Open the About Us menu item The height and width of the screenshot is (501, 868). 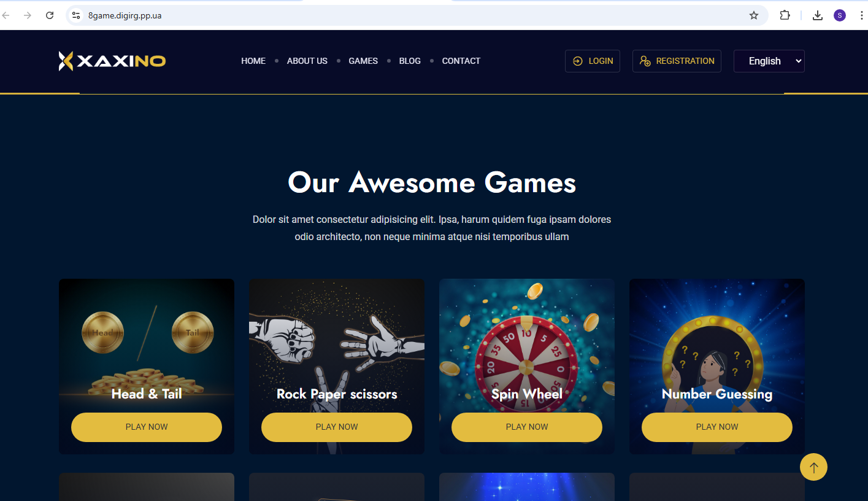307,61
